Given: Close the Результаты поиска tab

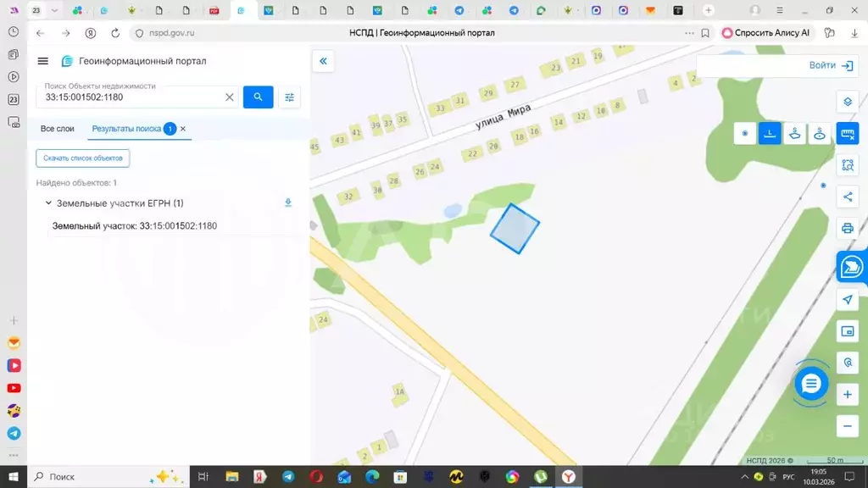Looking at the screenshot, I should click(x=183, y=129).
